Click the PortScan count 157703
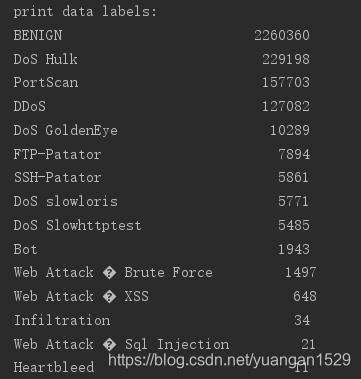 coord(286,82)
